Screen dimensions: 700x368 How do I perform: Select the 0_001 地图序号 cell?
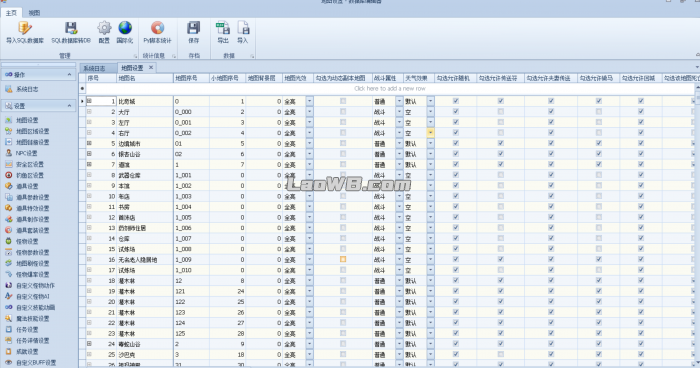191,122
